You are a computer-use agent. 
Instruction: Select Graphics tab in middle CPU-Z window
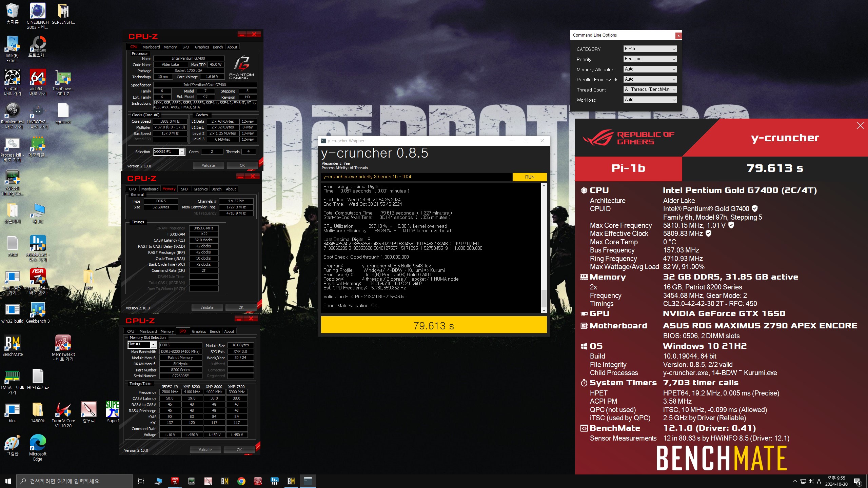click(200, 189)
